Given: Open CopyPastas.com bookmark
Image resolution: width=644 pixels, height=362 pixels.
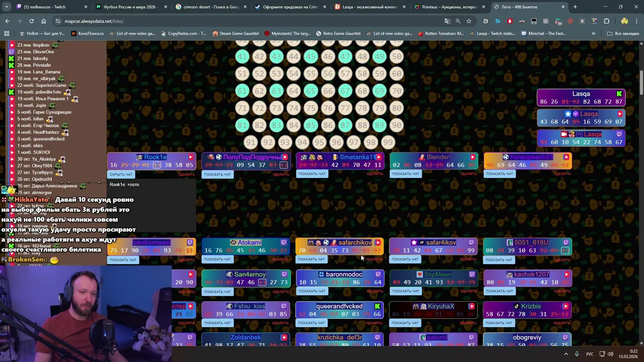Looking at the screenshot, I should click(184, 34).
